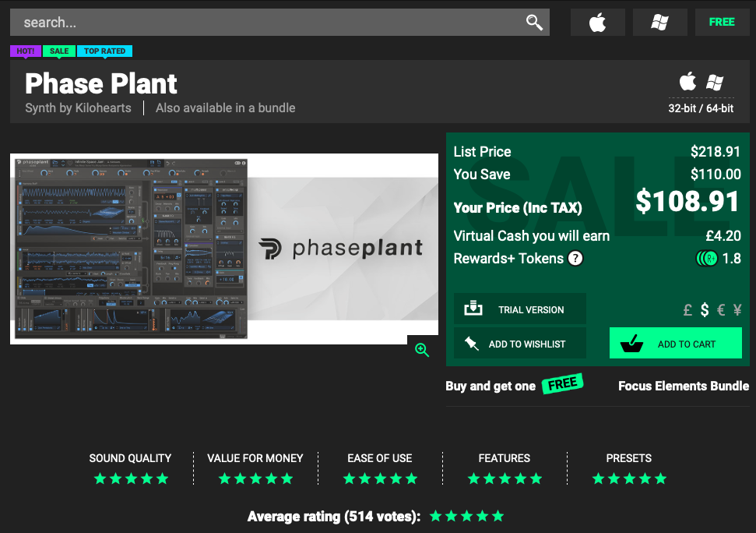This screenshot has height=533, width=756.
Task: Open the Phase Plant product image
Action: tap(224, 249)
